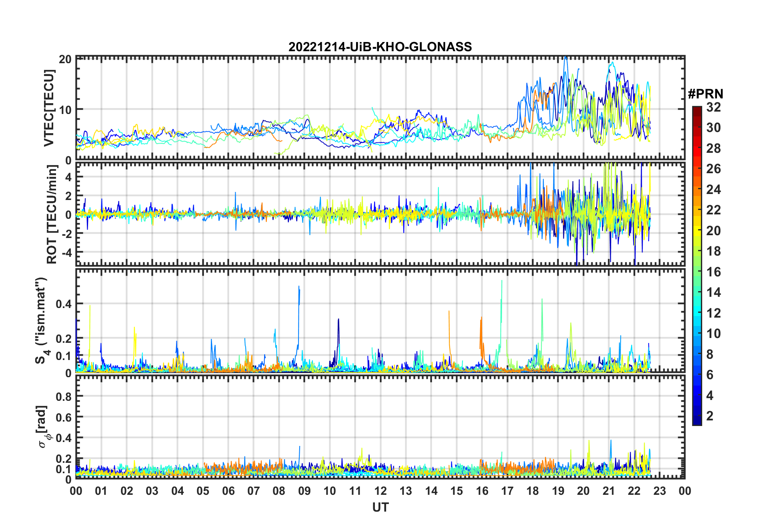This screenshot has width=761, height=532.
Task: Select hour label 11 on the UT axis
Action: click(x=355, y=491)
